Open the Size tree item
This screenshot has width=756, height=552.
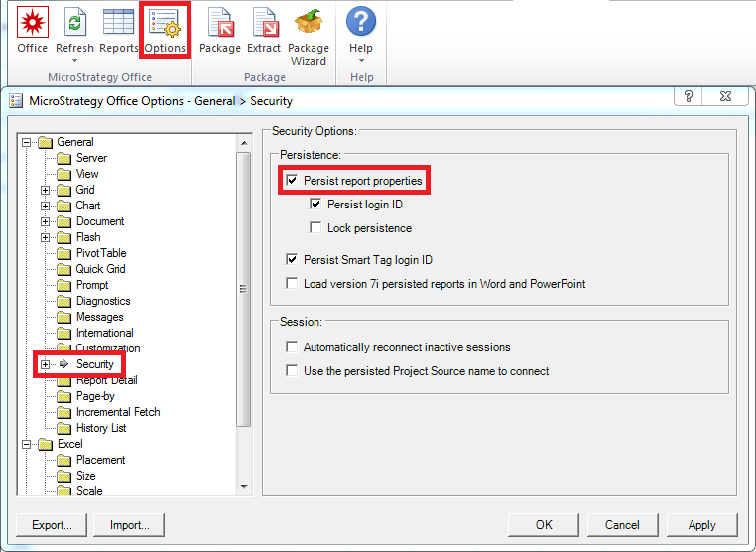click(x=86, y=476)
